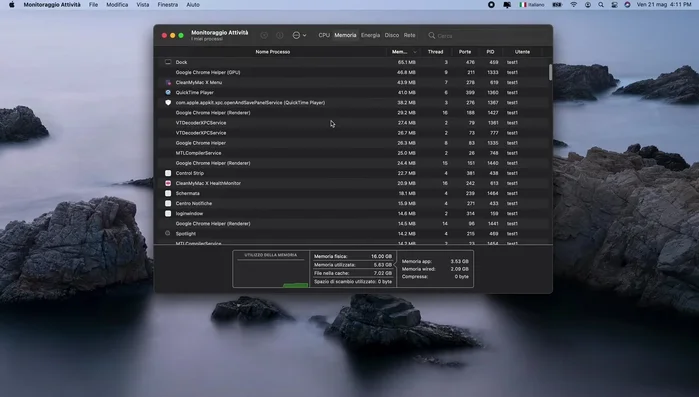Click the Wi-Fi menu bar icon

(x=574, y=4)
